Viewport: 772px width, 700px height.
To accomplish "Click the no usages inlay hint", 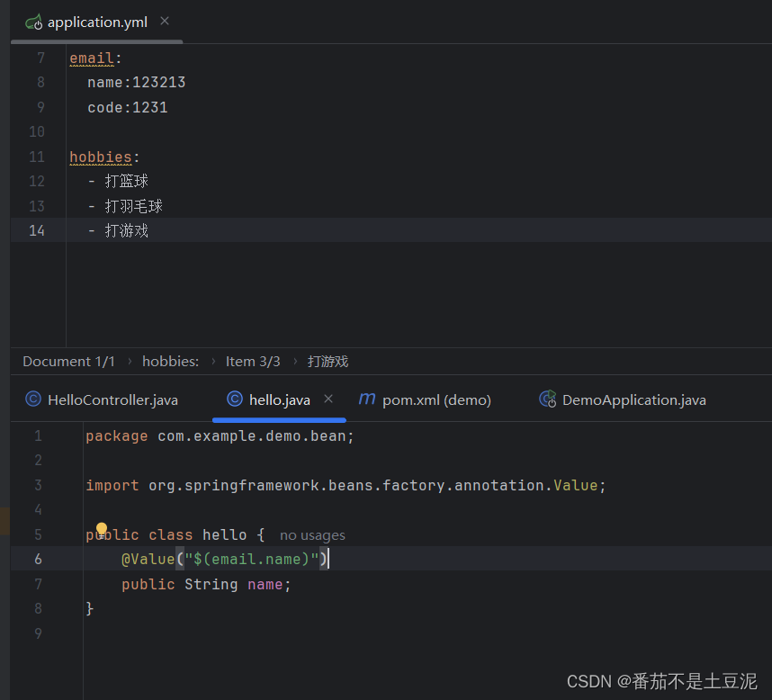I will click(312, 534).
